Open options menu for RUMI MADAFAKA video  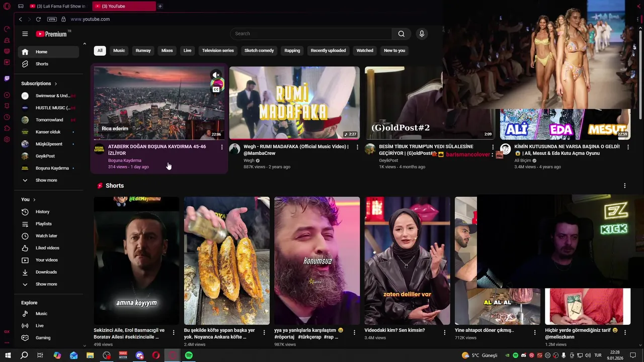tap(357, 147)
